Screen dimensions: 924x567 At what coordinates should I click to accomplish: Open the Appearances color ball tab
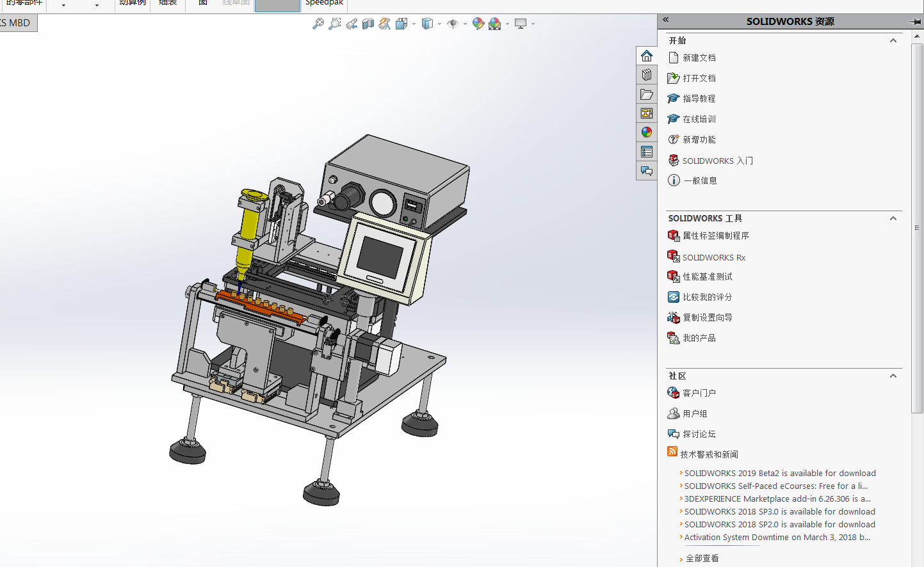[x=647, y=132]
